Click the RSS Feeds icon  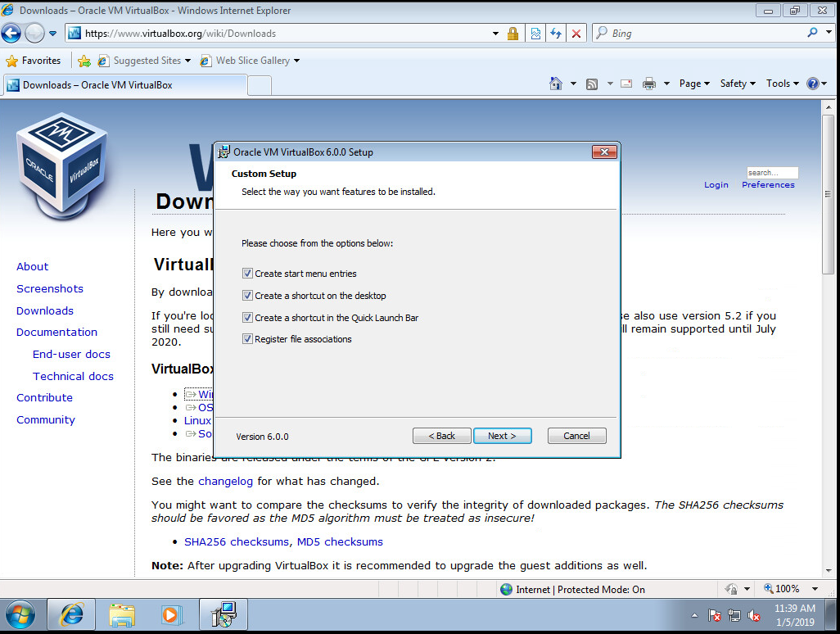point(592,84)
